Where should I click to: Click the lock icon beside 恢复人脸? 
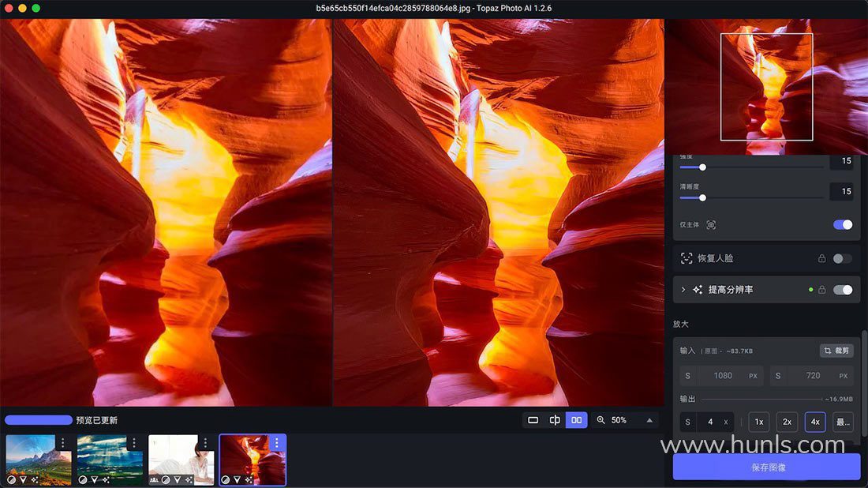pos(821,259)
